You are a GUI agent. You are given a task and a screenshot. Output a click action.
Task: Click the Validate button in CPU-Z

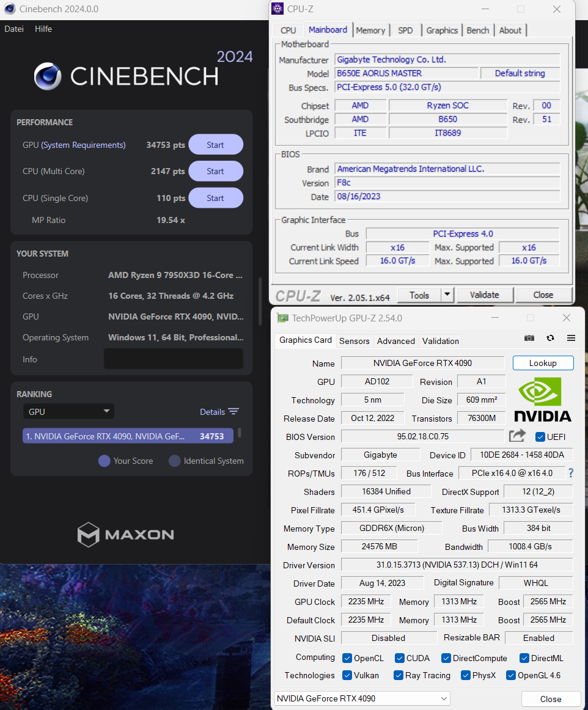tap(485, 295)
